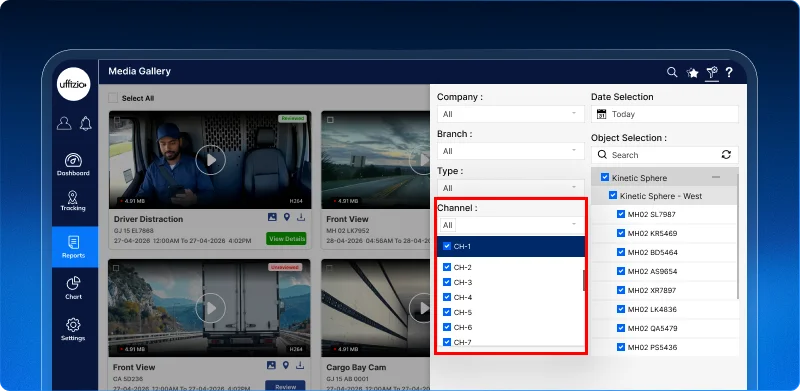Open Date Selection Today field

(x=665, y=114)
